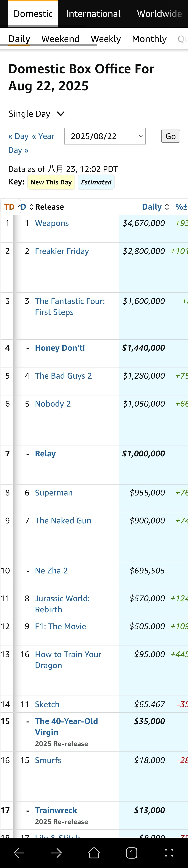
Task: Open the Honey Don't! release link
Action: tap(60, 348)
